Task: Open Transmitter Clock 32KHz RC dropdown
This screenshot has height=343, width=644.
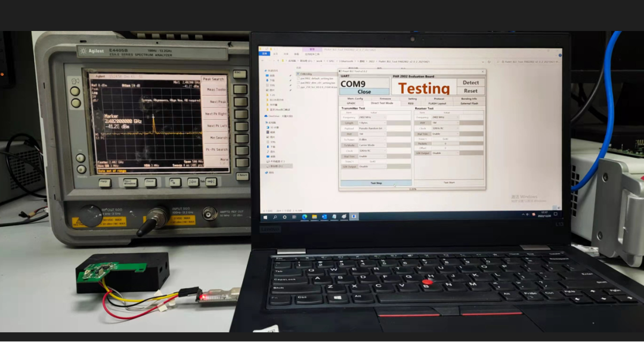Action: point(373,151)
